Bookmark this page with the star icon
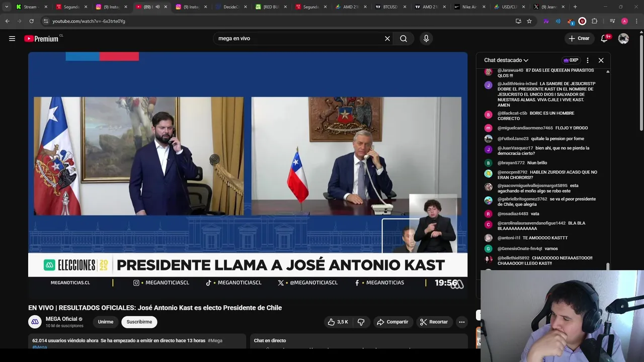Image resolution: width=644 pixels, height=362 pixels. click(529, 21)
